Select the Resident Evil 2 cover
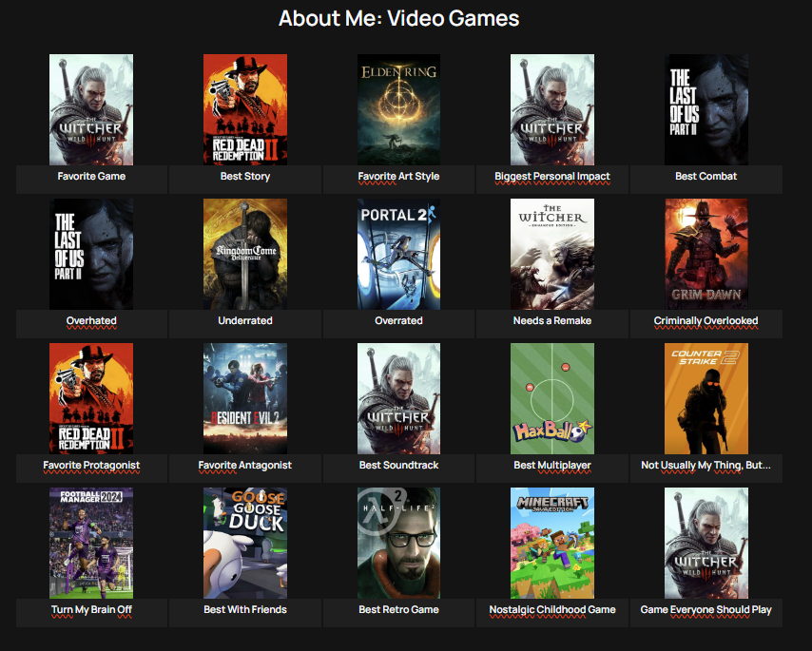The image size is (812, 651). pos(245,398)
